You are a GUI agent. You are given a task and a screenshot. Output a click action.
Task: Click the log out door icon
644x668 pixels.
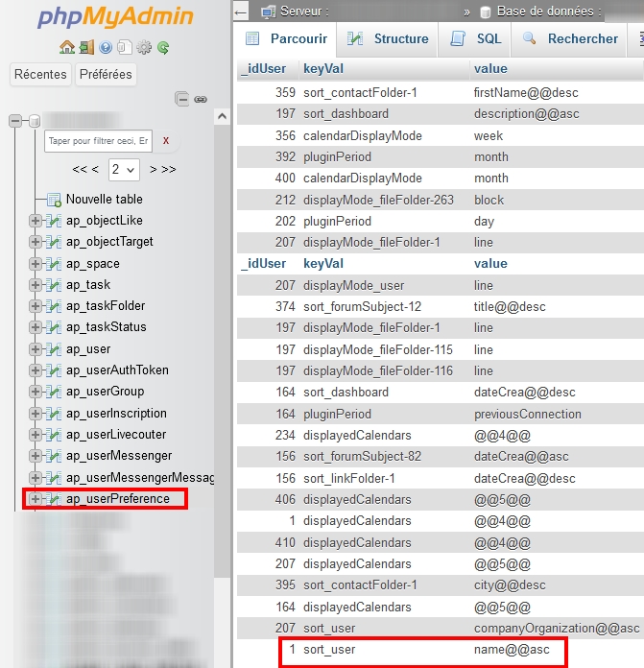coord(86,47)
